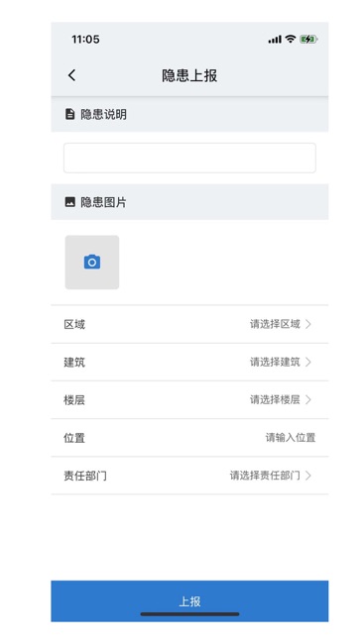
Task: Tap the 11:05 clock in status bar
Action: click(x=85, y=40)
